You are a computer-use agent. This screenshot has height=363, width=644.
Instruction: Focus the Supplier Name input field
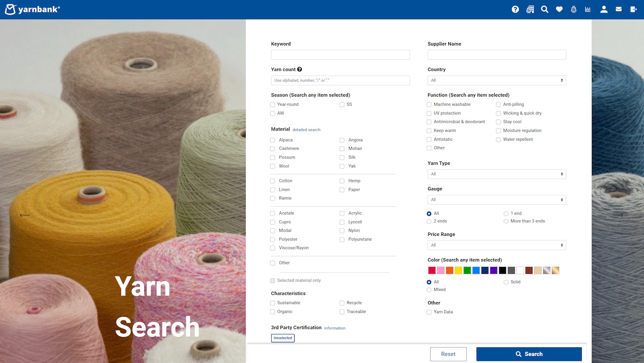coord(497,54)
